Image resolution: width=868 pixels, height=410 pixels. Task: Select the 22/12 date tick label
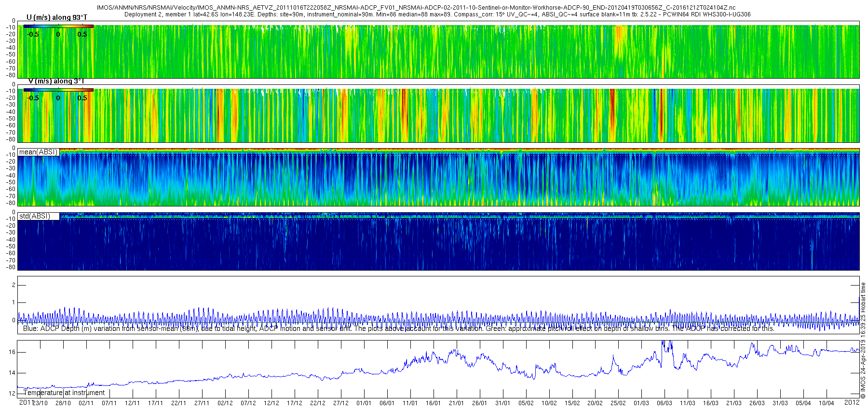pos(318,403)
